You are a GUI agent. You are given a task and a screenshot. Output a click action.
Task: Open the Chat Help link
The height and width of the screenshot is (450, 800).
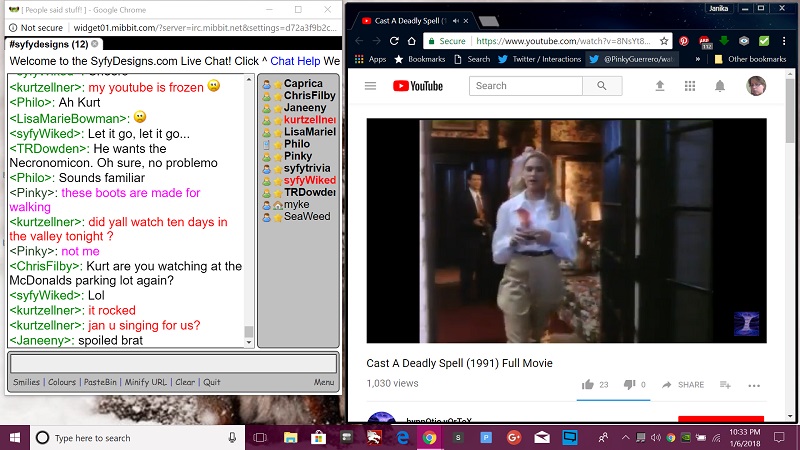pos(295,61)
